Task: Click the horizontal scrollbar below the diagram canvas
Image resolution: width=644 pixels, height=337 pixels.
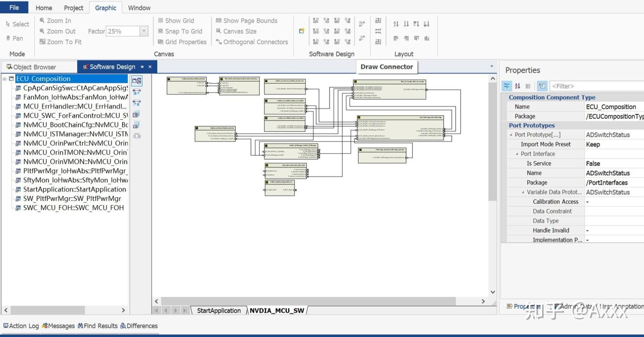Action: (308, 301)
